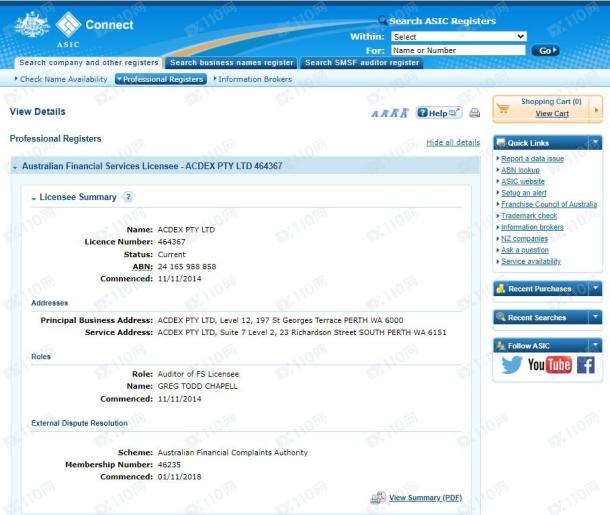Screen dimensions: 610x515
Task: Collapse the Australian Financial Services Licensee section
Action: [15, 167]
